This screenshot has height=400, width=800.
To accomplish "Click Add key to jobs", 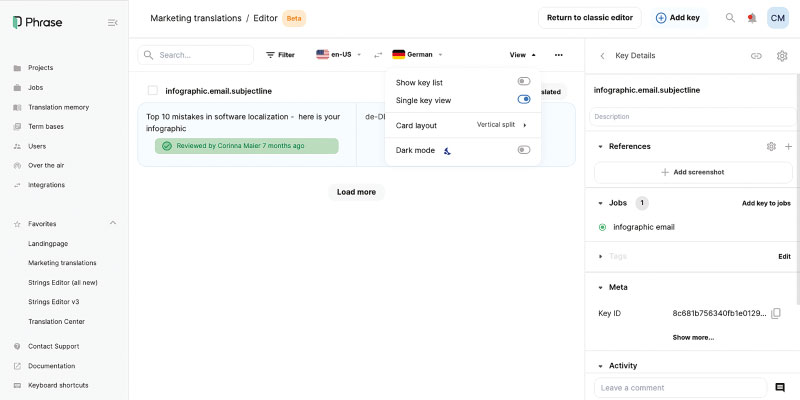I will click(766, 203).
